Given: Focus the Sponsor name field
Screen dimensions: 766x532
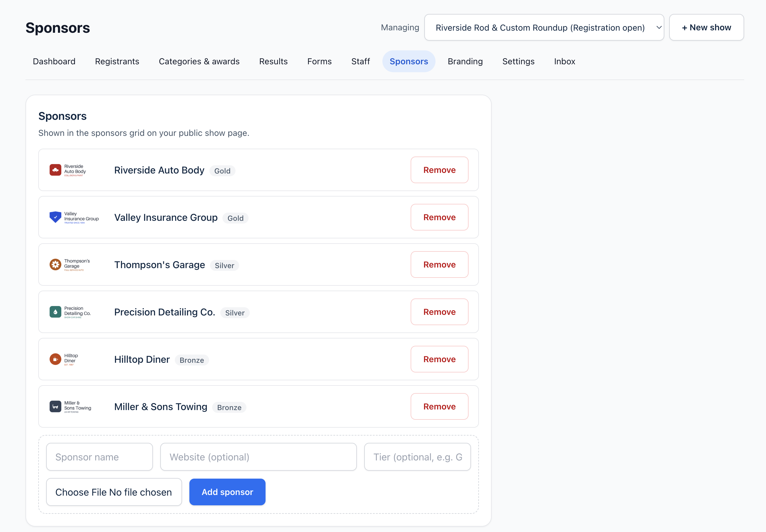Looking at the screenshot, I should pyautogui.click(x=99, y=457).
